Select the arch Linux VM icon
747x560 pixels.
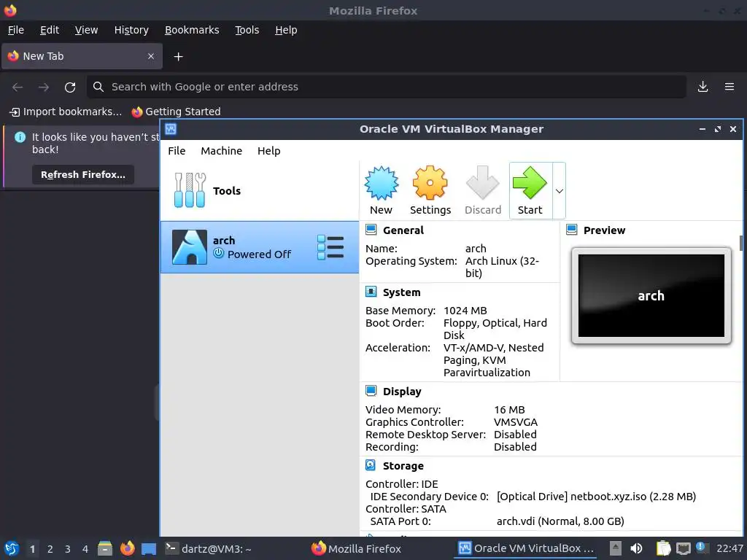[x=189, y=246]
